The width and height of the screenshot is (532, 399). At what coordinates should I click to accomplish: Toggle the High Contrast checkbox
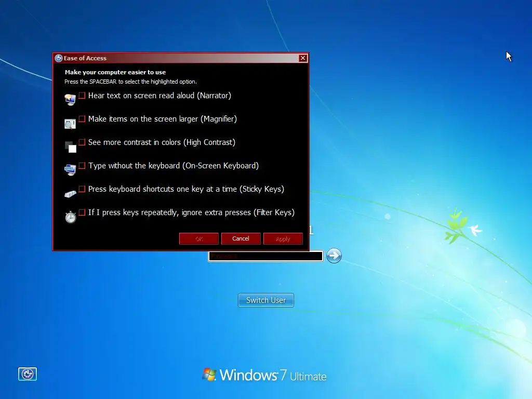pyautogui.click(x=82, y=142)
